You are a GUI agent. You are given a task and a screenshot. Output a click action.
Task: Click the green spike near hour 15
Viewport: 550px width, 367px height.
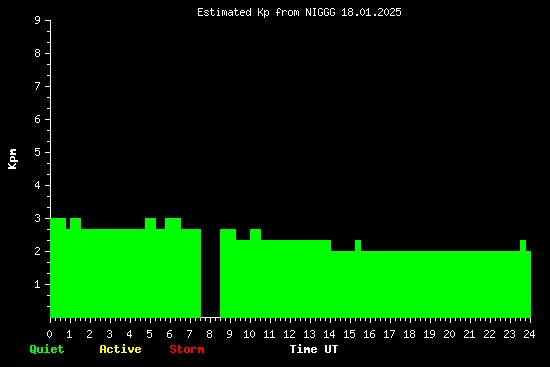click(358, 246)
